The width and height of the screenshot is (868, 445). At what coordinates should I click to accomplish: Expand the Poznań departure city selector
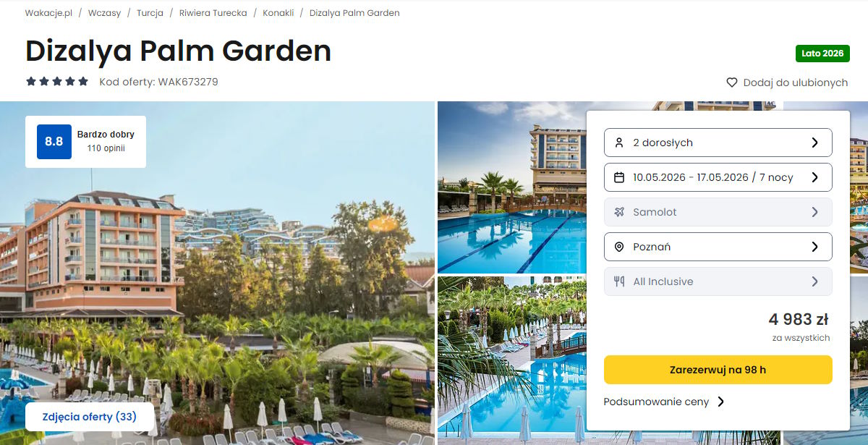click(718, 247)
